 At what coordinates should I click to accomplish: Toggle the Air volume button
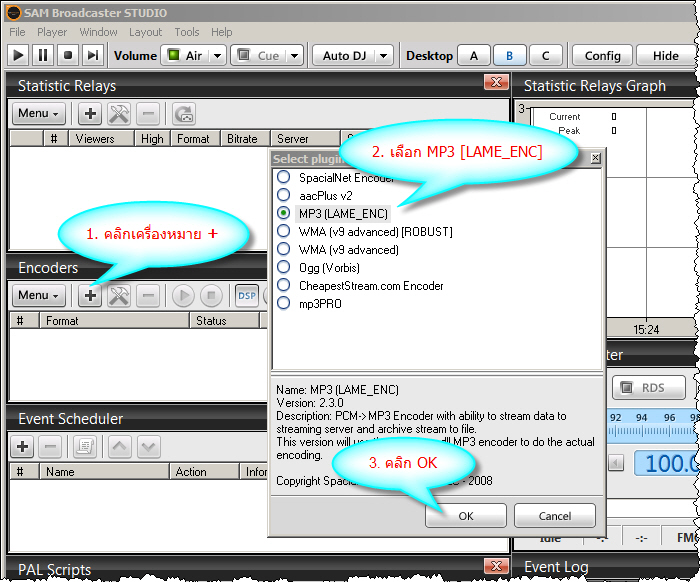(185, 55)
